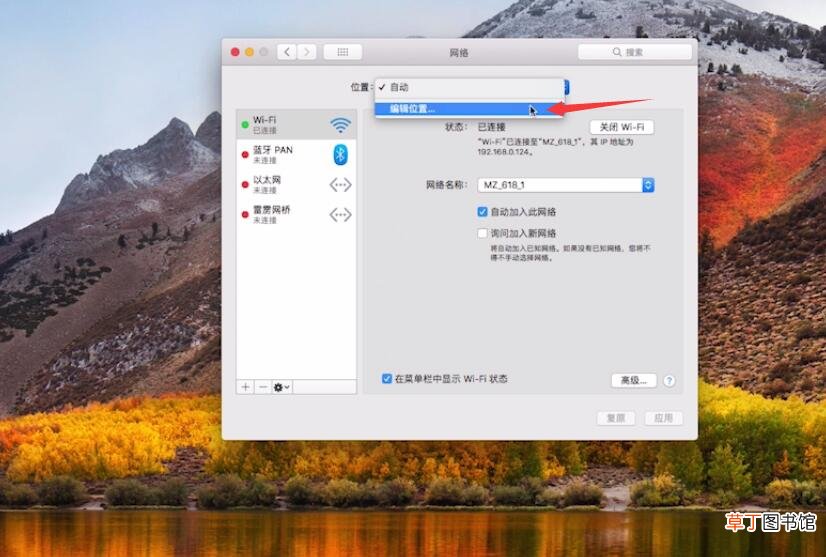This screenshot has width=826, height=557.
Task: Click the 已连接 status text
Action: pos(491,127)
